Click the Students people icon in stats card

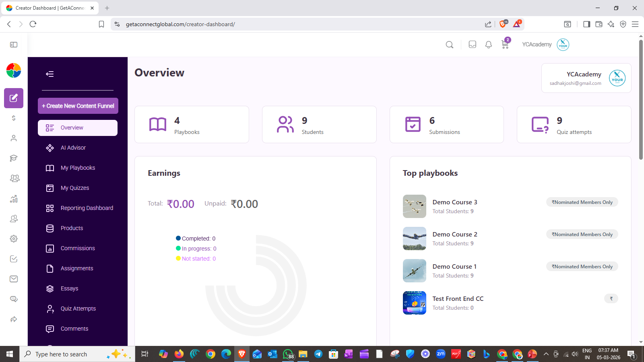(x=285, y=124)
